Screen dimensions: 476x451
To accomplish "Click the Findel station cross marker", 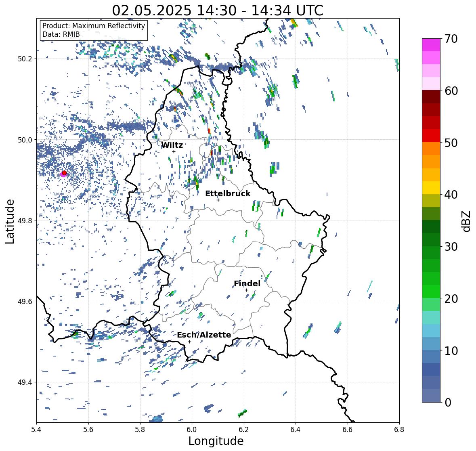I will point(247,290).
